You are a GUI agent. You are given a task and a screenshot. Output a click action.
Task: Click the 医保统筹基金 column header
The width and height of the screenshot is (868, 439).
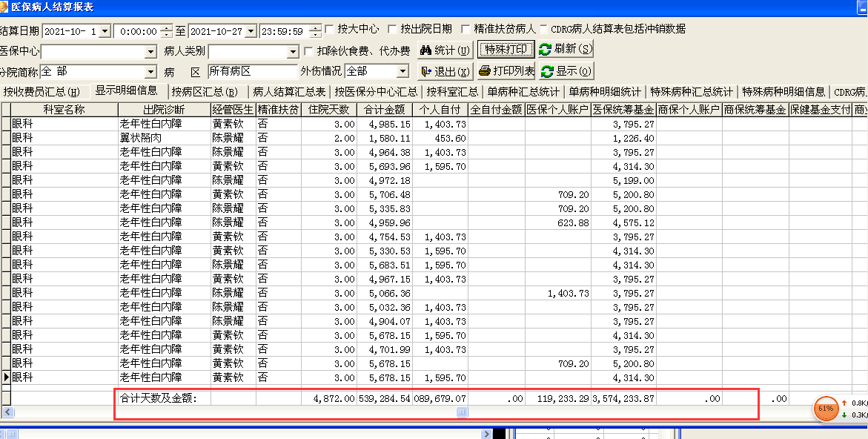(x=623, y=109)
